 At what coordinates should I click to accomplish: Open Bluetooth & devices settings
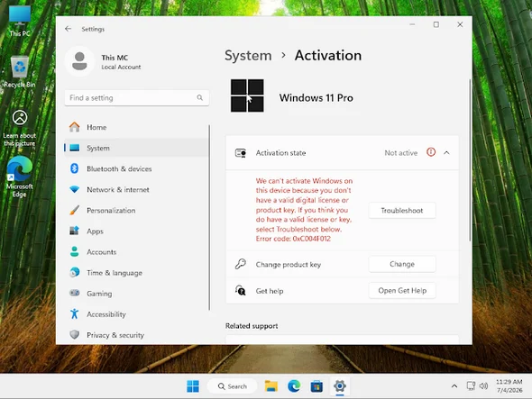pos(136,168)
